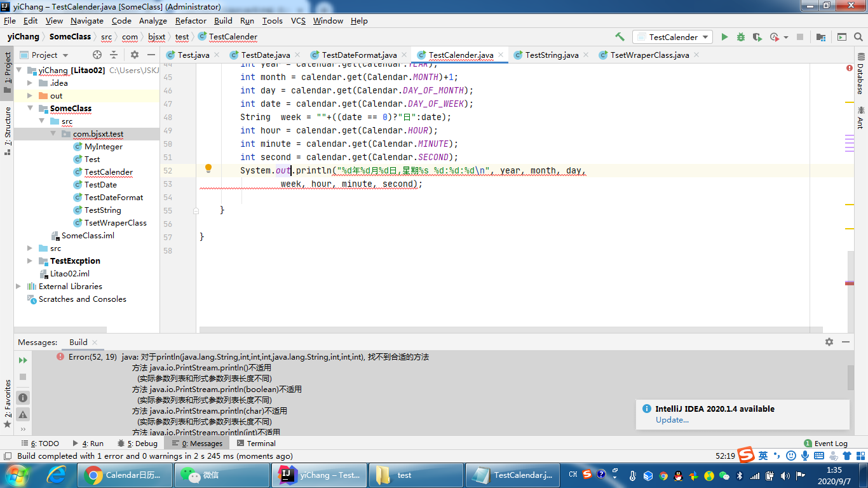
Task: Close the Test.java editor tab
Action: click(217, 55)
